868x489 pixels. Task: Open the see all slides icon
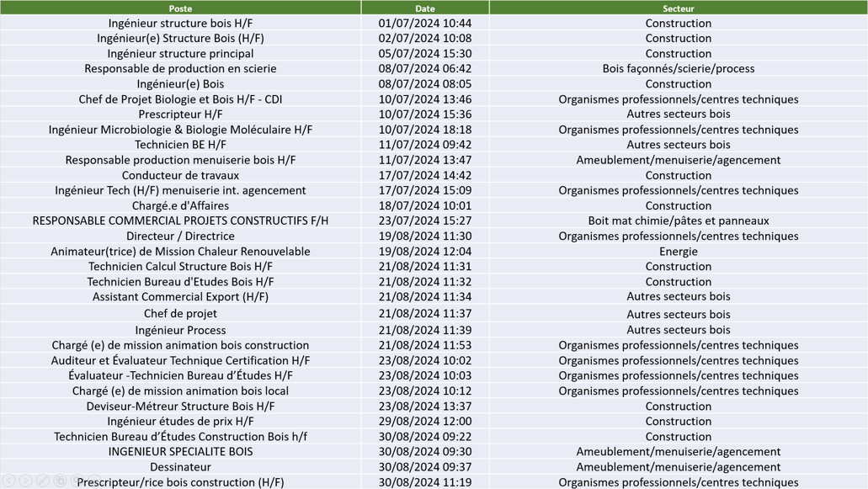pos(60,481)
